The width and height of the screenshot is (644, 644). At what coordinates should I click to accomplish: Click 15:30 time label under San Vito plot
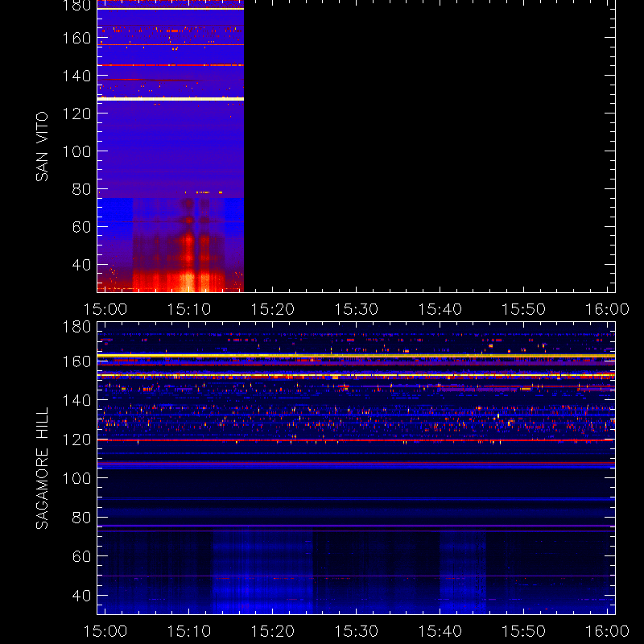tap(356, 309)
